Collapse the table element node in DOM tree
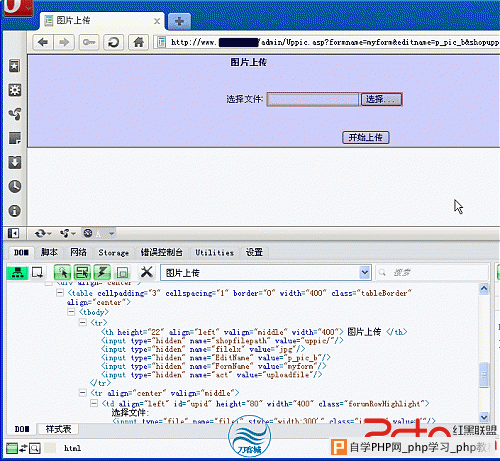This screenshot has height=461, width=500. coord(60,293)
